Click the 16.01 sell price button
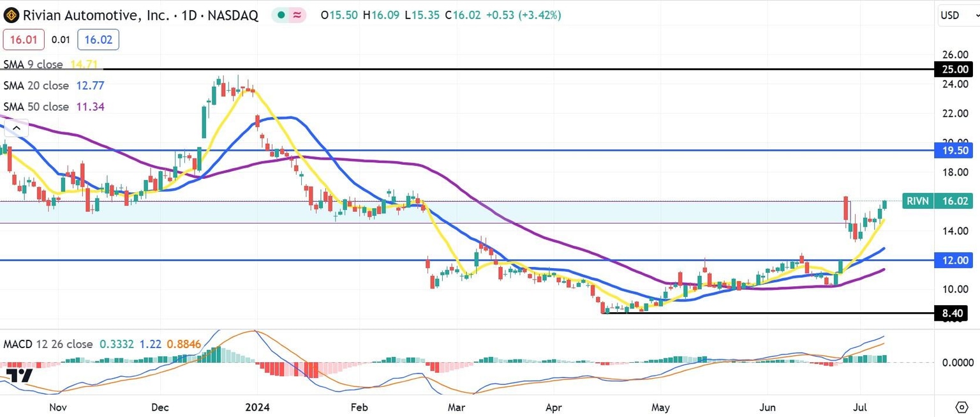 click(x=24, y=40)
